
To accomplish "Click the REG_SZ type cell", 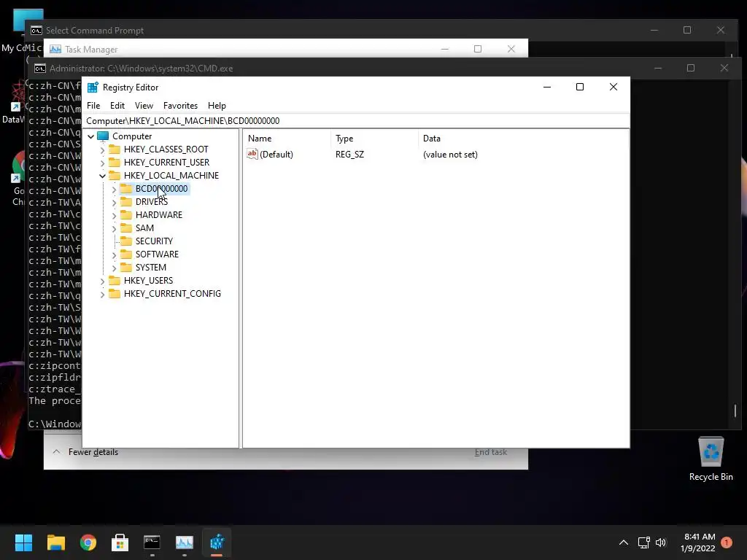I will click(x=349, y=155).
